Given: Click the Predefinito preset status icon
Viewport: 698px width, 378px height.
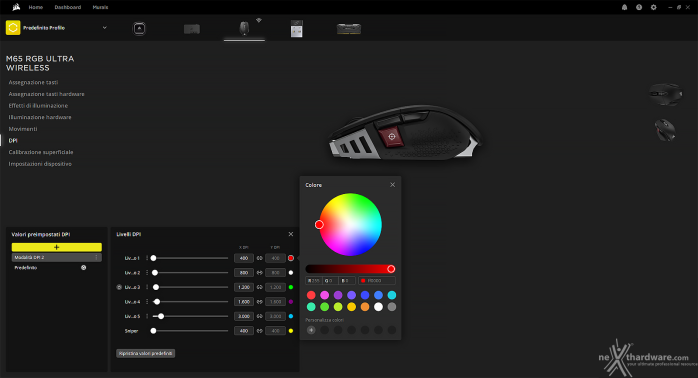Looking at the screenshot, I should (84, 268).
